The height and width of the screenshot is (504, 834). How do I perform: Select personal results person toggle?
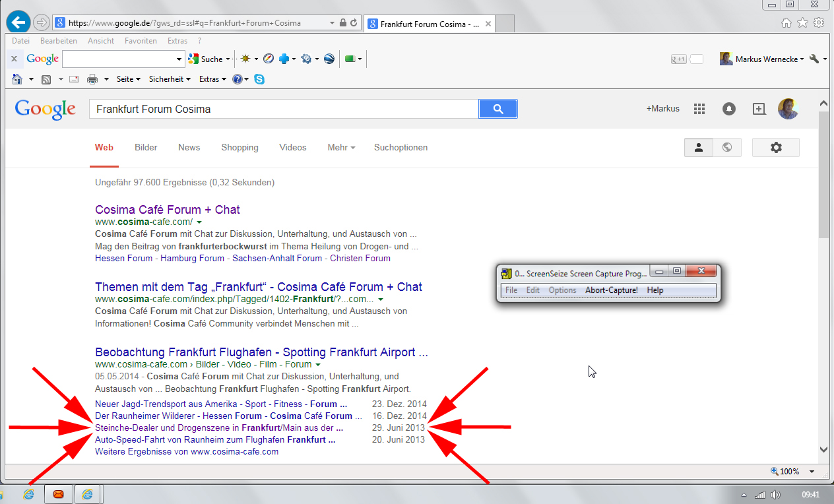699,148
